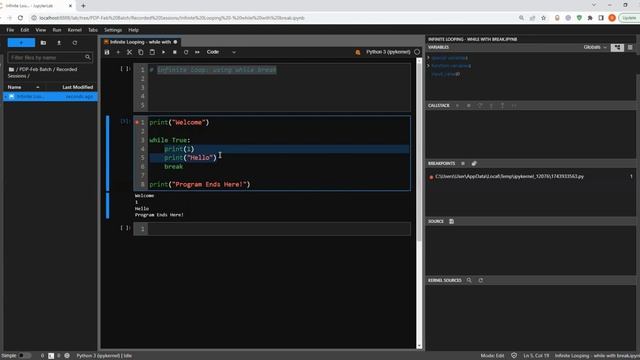Bookmark this page with the star icon
The height and width of the screenshot is (360, 640).
[543, 18]
